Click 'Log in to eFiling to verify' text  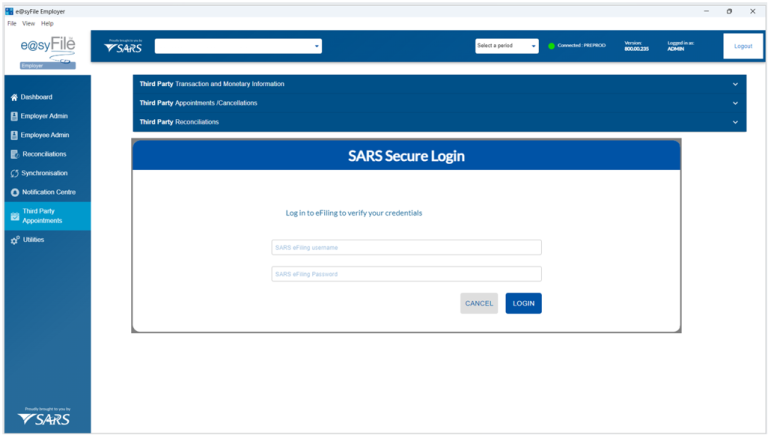click(x=354, y=213)
